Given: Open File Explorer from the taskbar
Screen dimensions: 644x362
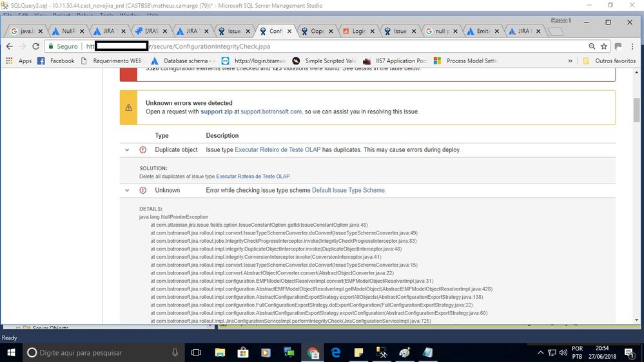Looking at the screenshot, I should click(220, 352).
